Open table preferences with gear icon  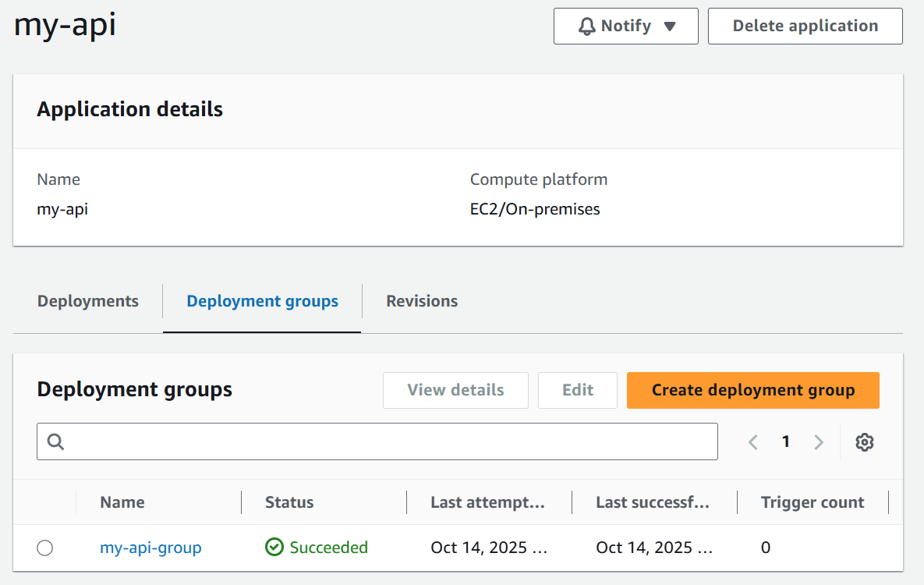(864, 441)
